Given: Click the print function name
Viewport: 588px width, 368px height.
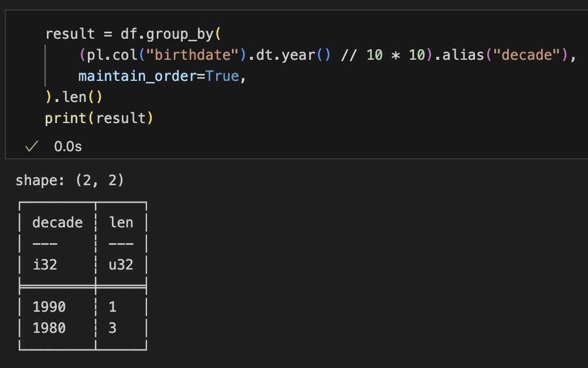Looking at the screenshot, I should (x=66, y=118).
